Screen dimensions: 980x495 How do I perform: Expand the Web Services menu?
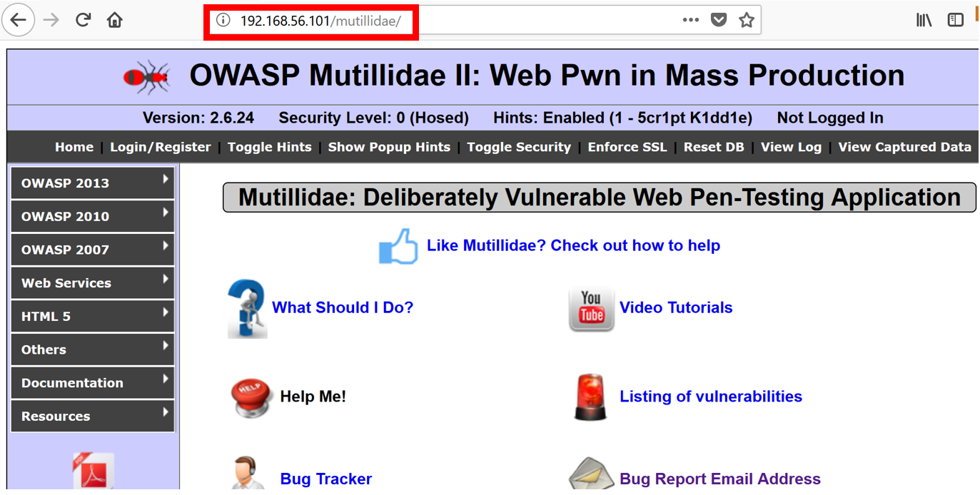(x=93, y=282)
